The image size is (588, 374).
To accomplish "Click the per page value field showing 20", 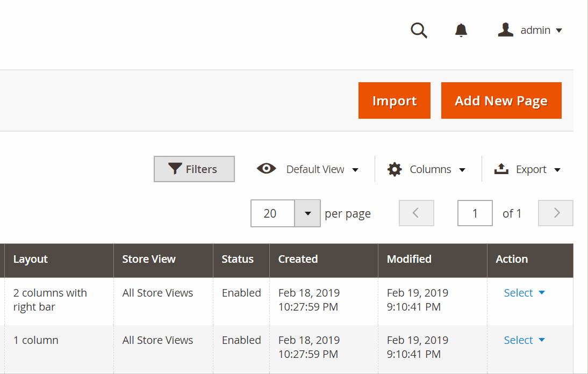I will 273,213.
